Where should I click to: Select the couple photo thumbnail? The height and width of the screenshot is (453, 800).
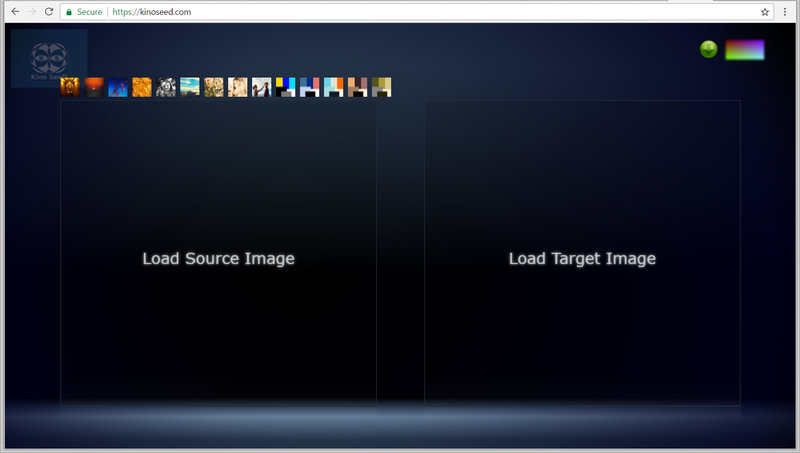point(262,88)
